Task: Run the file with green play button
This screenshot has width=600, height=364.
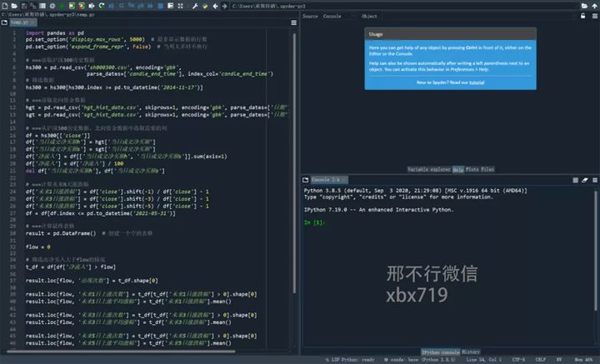Action: [x=62, y=6]
